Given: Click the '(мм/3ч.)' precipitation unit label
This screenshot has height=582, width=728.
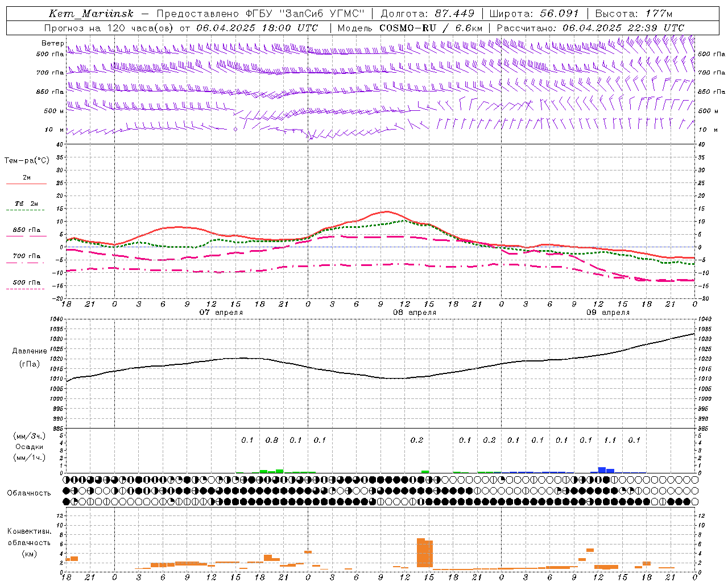Looking at the screenshot, I should pos(29,436).
